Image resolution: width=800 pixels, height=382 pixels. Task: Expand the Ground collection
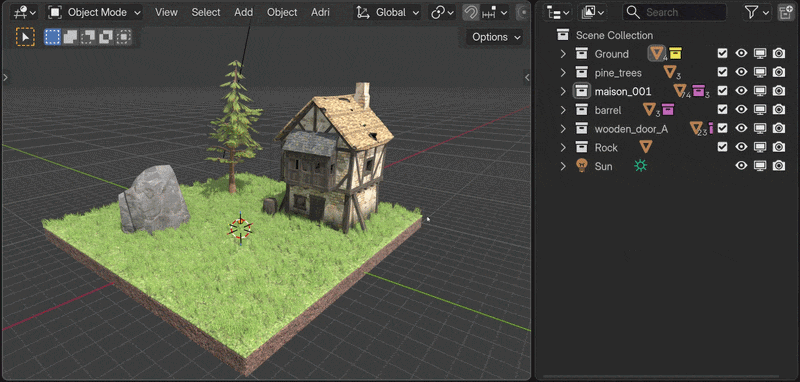point(563,54)
